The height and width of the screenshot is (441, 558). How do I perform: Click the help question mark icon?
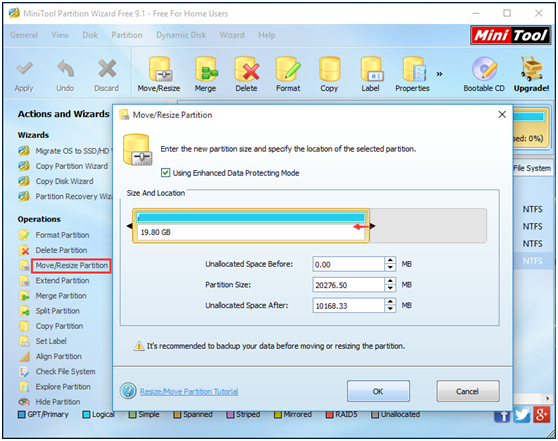pyautogui.click(x=128, y=390)
